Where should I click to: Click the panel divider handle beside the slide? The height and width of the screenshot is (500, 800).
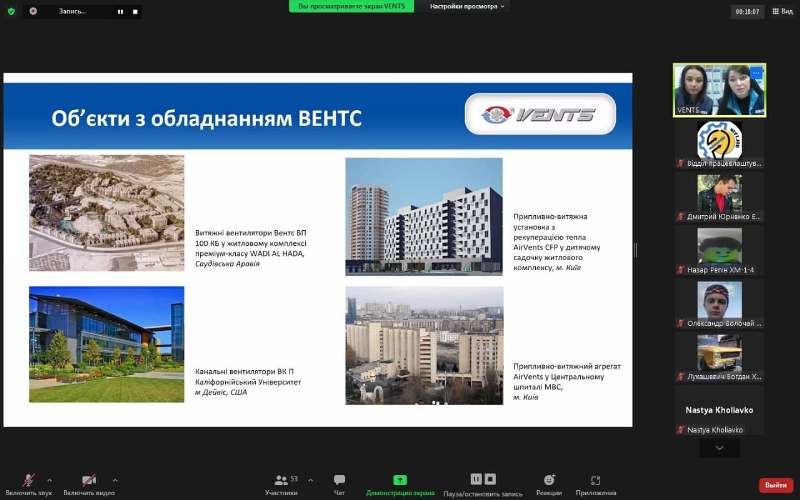click(636, 250)
